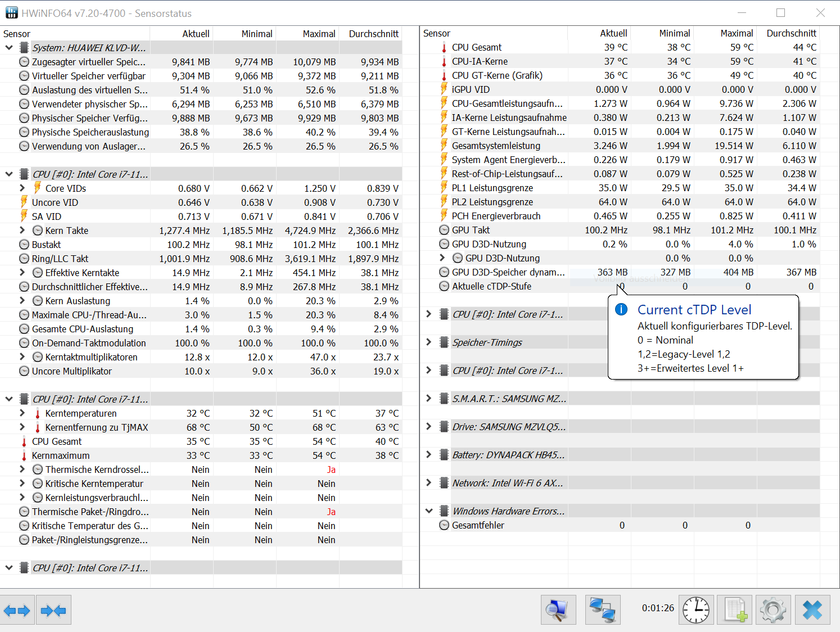This screenshot has width=840, height=632.
Task: Click the Sensor column header in left pane
Action: pyautogui.click(x=17, y=34)
